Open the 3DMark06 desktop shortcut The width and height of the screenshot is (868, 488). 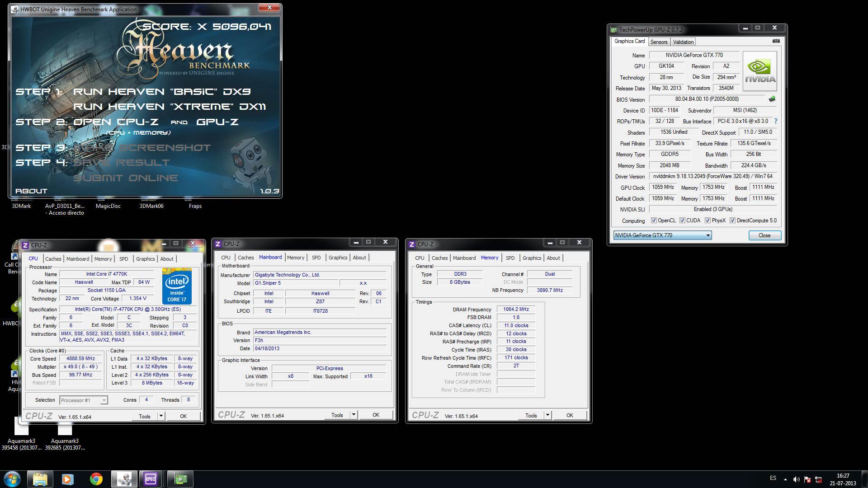pyautogui.click(x=151, y=206)
